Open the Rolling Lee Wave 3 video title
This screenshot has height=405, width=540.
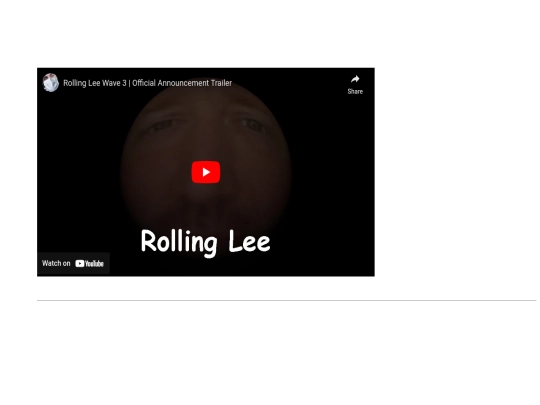[x=147, y=83]
